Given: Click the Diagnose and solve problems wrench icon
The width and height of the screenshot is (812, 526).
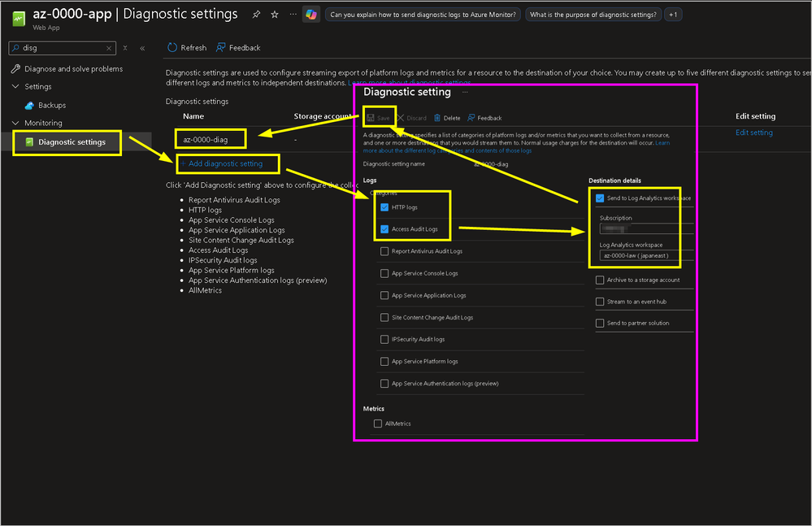Looking at the screenshot, I should 14,68.
